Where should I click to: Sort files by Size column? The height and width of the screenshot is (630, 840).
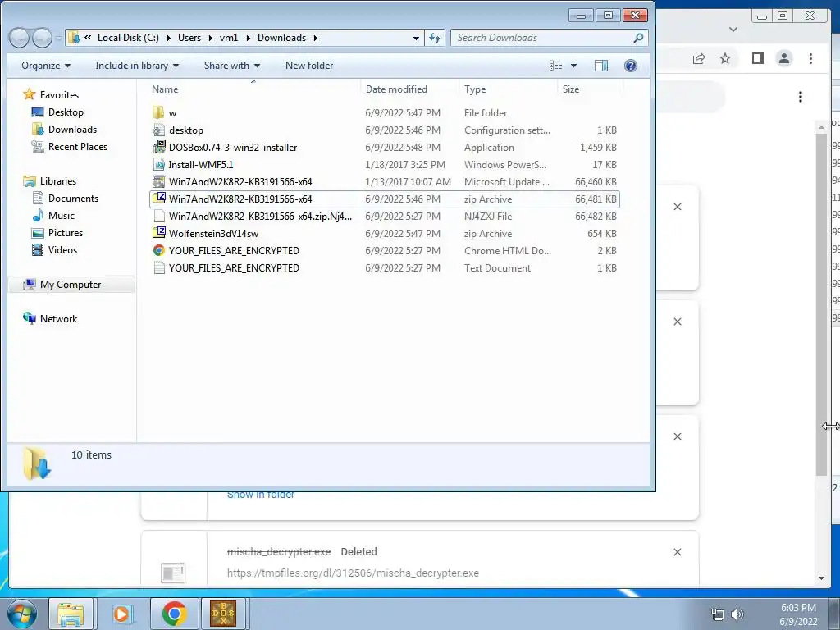(x=571, y=89)
